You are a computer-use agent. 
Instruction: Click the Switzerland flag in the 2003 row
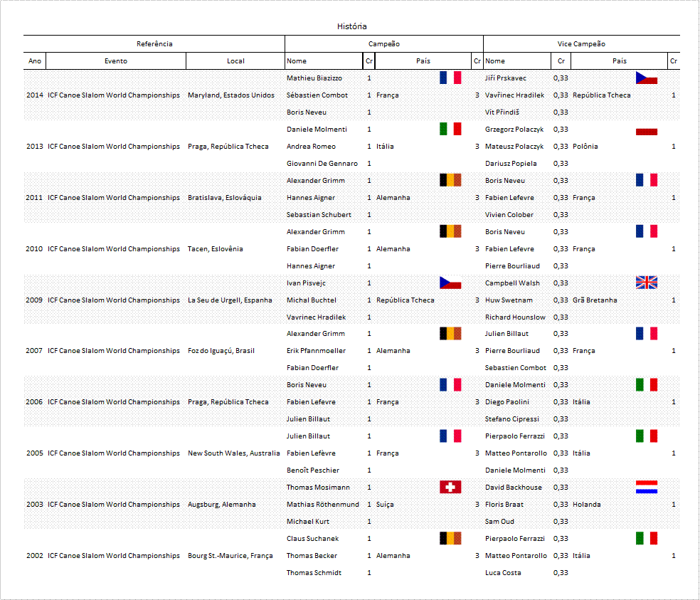coord(450,487)
